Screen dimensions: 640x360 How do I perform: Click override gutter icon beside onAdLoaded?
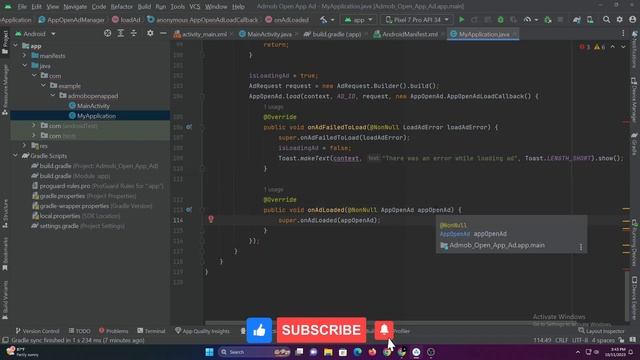[189, 209]
